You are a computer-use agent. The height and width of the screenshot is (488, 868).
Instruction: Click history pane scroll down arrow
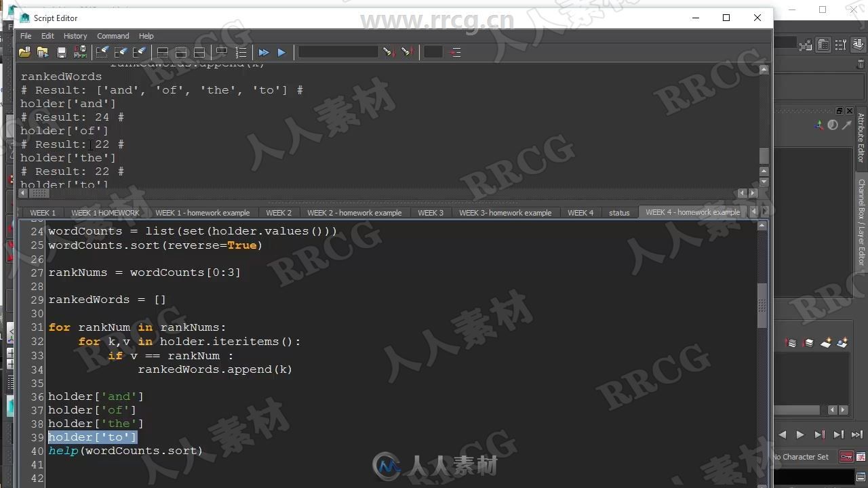[x=764, y=182]
